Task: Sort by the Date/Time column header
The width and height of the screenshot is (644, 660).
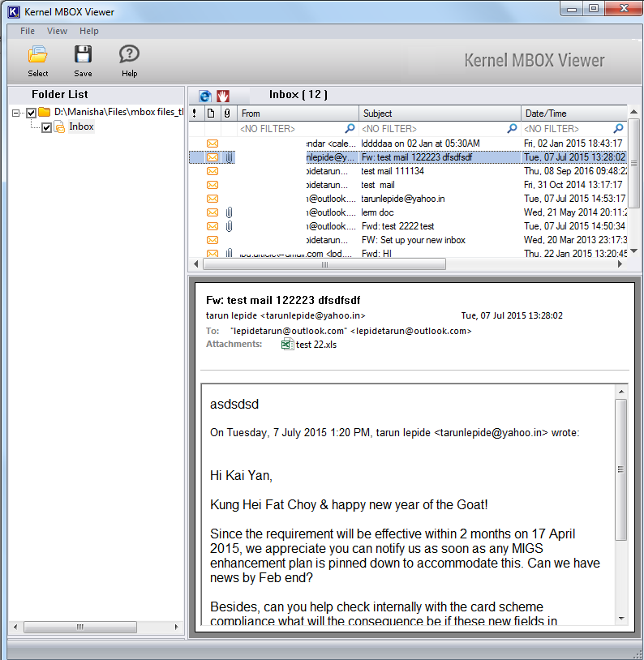Action: [x=574, y=114]
